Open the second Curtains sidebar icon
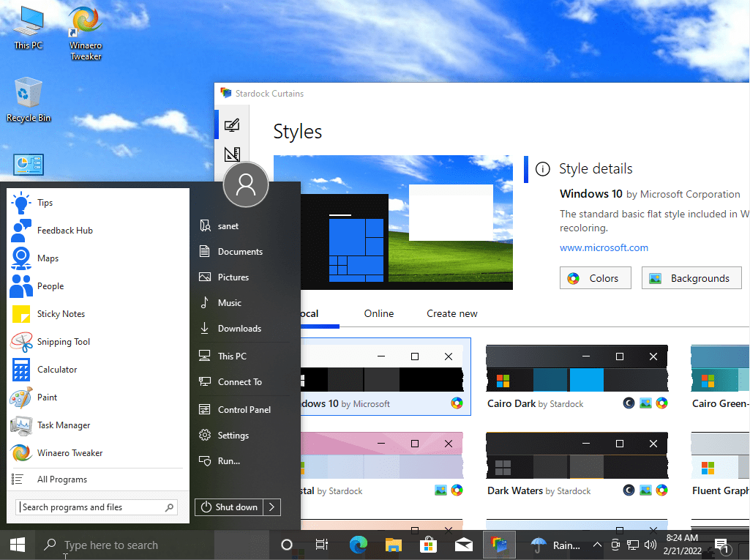 click(232, 154)
